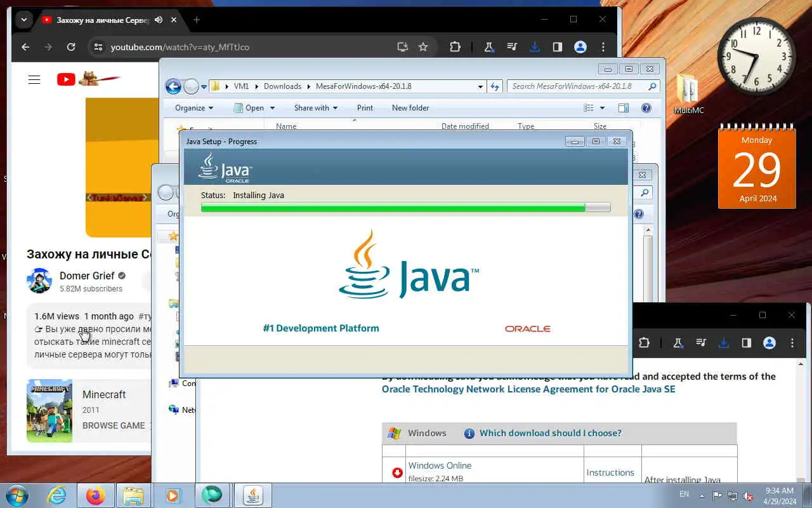Focus the Search MesaForWindows-x64-20.1.8 field
This screenshot has height=508, width=812.
click(x=583, y=86)
